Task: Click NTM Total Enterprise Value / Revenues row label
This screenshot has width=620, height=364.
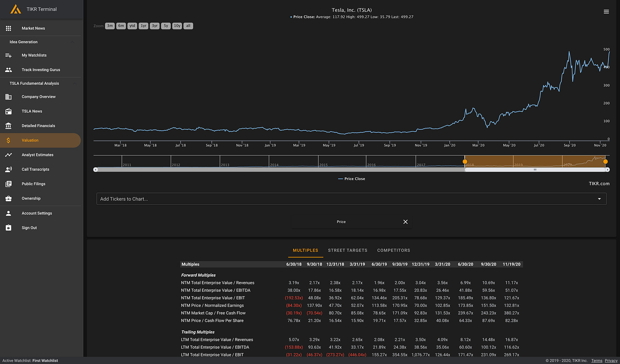Action: [218, 283]
